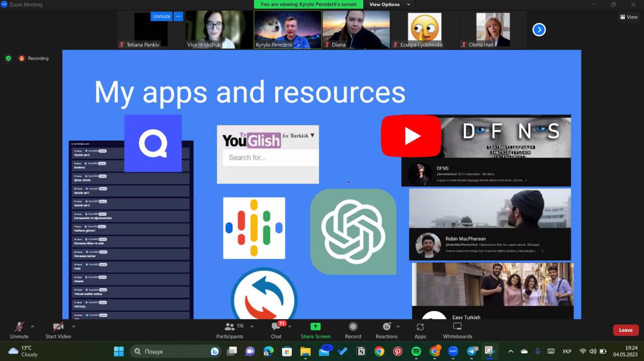Image resolution: width=644 pixels, height=361 pixels.
Task: Click the green encryption shield icon
Action: [x=8, y=58]
